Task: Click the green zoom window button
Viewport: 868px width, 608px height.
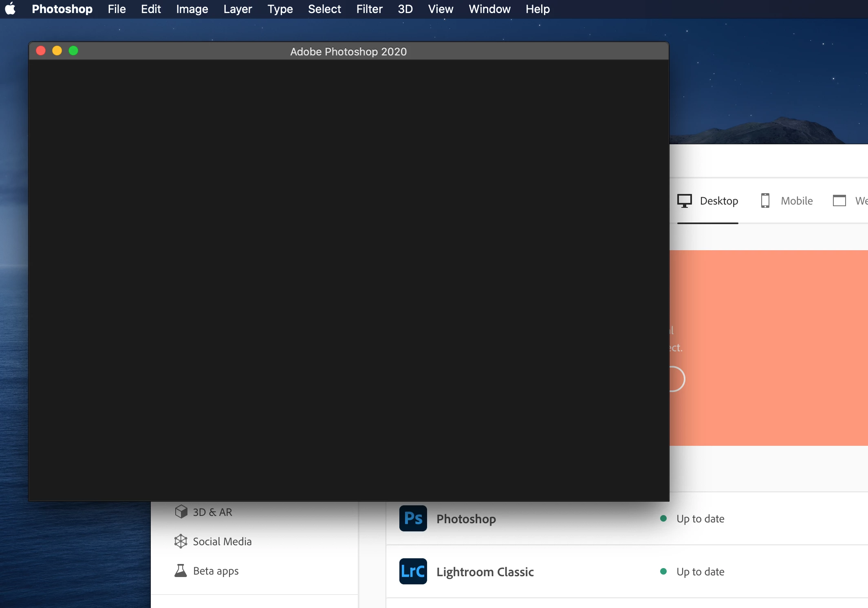Action: 73,51
